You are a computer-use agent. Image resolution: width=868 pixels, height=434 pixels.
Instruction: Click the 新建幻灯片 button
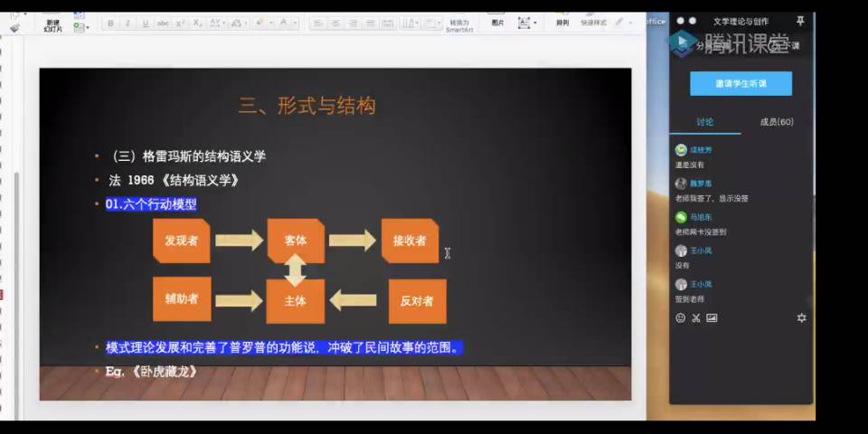point(52,24)
